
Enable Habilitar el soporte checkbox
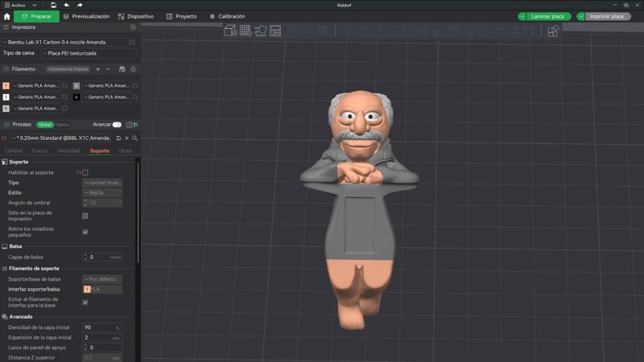(85, 173)
